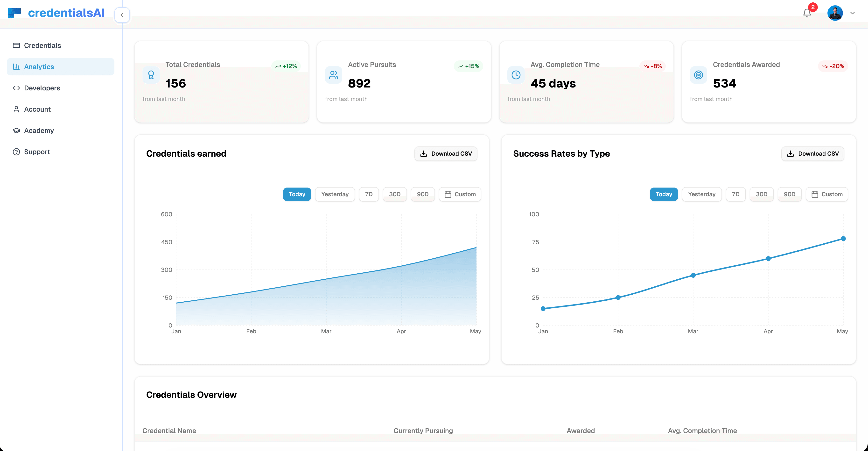The image size is (868, 451).
Task: Open the Analytics section icon in sidebar
Action: [17, 66]
